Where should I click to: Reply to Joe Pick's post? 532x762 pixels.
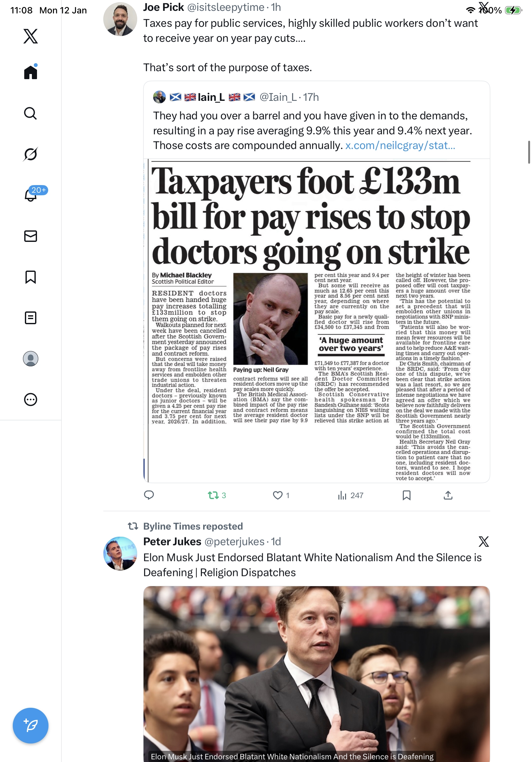tap(149, 495)
